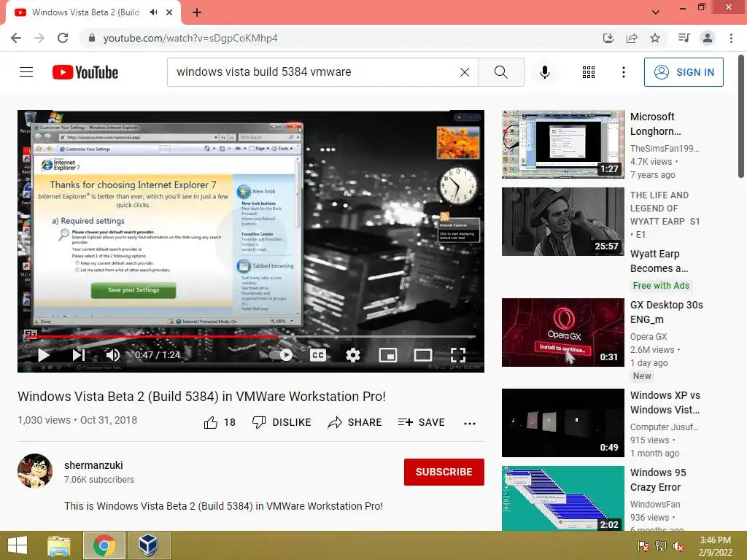Open Microsoft Longhorn video thumbnail
The width and height of the screenshot is (747, 560).
562,144
